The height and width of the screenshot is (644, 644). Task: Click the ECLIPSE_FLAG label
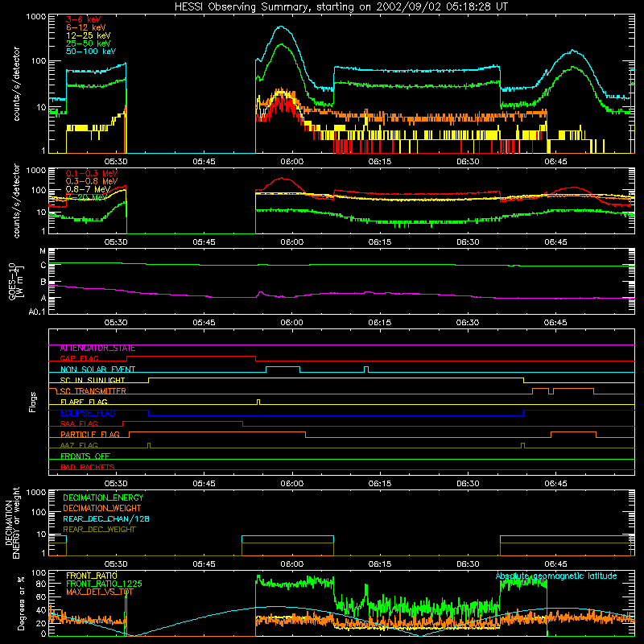click(x=88, y=413)
